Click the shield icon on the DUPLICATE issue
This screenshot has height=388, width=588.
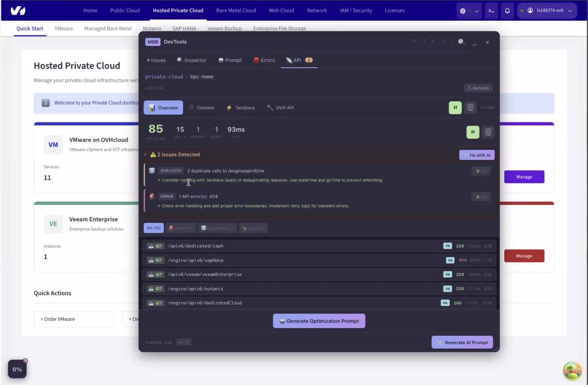[152, 171]
